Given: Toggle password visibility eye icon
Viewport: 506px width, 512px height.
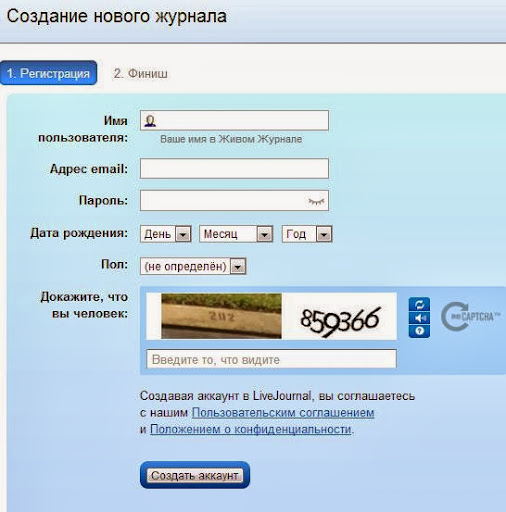Looking at the screenshot, I should pyautogui.click(x=316, y=201).
